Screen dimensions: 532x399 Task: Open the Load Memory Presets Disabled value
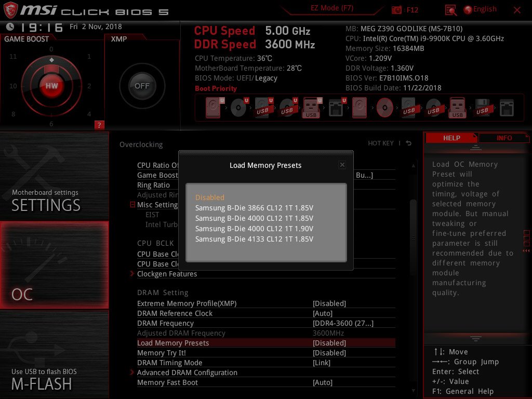point(329,343)
